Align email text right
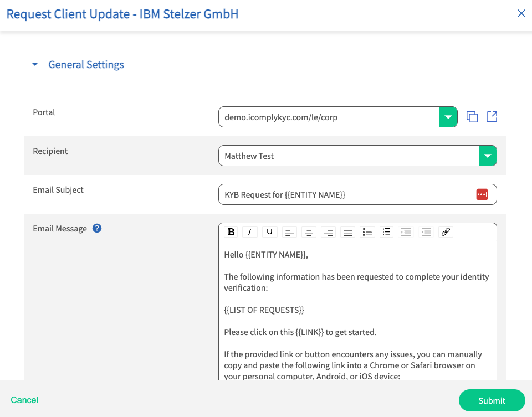532x417 pixels. (x=328, y=232)
